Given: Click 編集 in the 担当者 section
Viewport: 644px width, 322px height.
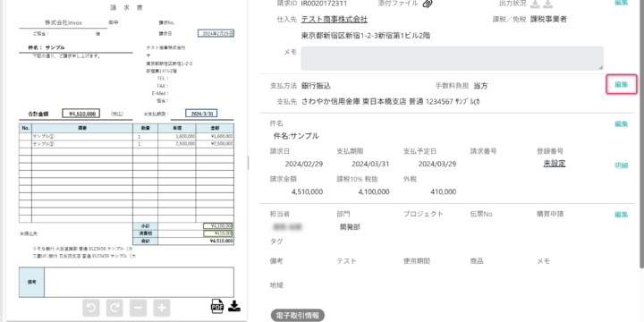Looking at the screenshot, I should [x=622, y=215].
